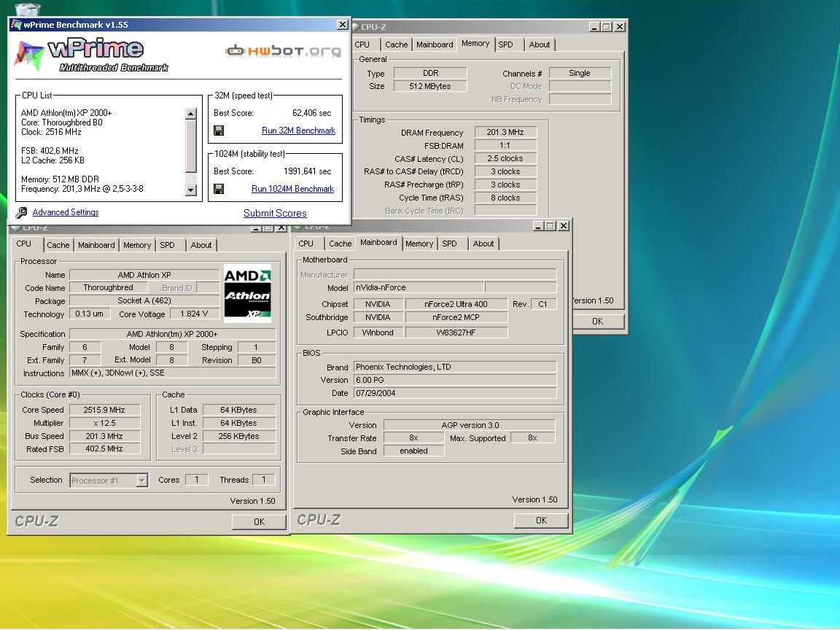Click OK in the CPU-Z CPU window
Viewport: 840px width, 630px height.
pyautogui.click(x=259, y=521)
